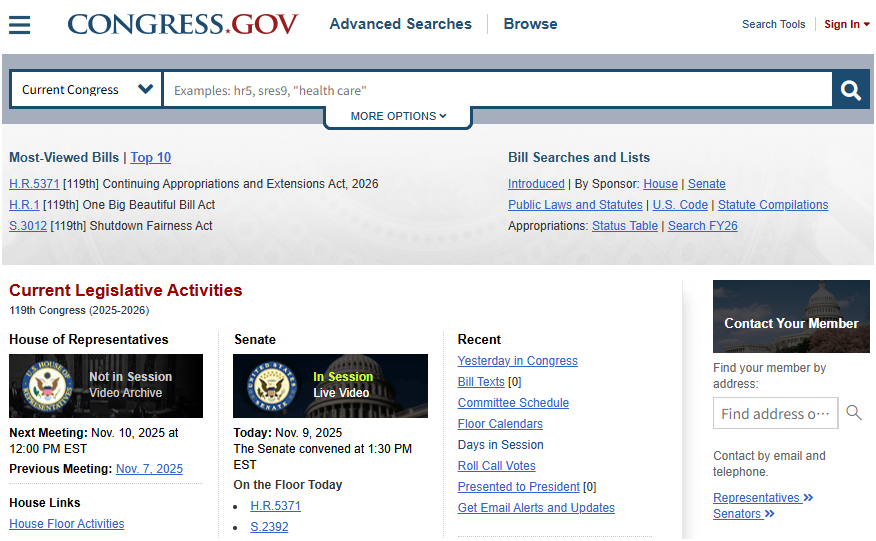Viewport: 876px width, 541px height.
Task: Expand MORE OPTIONS under search bar
Action: coord(398,116)
